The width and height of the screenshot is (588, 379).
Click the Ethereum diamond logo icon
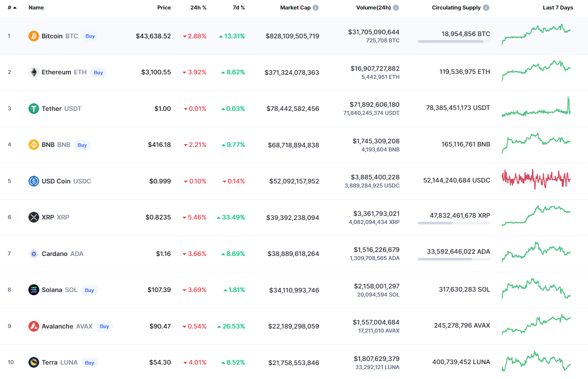[34, 72]
